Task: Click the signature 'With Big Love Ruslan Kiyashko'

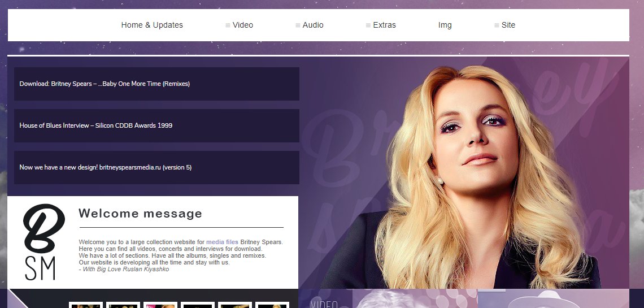Action: pyautogui.click(x=124, y=270)
